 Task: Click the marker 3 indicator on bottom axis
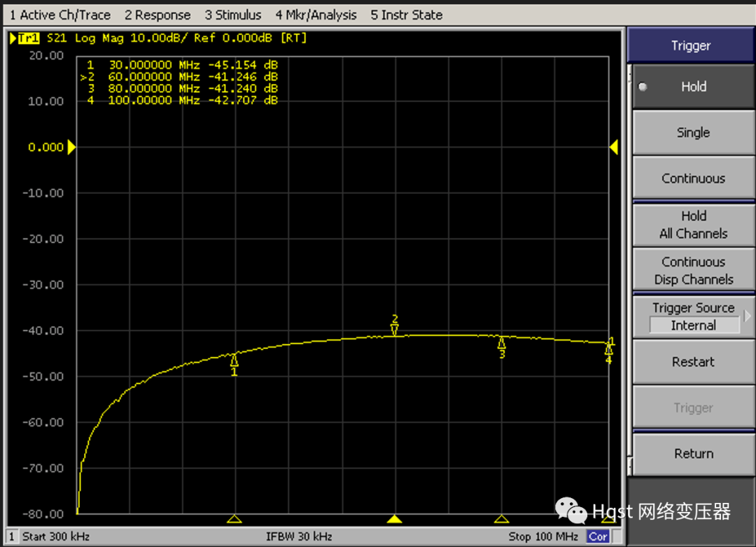pyautogui.click(x=501, y=519)
